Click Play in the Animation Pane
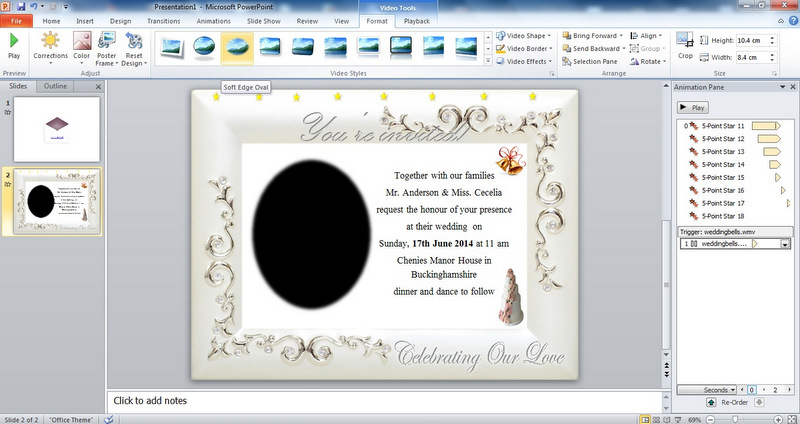800x424 pixels. pyautogui.click(x=693, y=108)
